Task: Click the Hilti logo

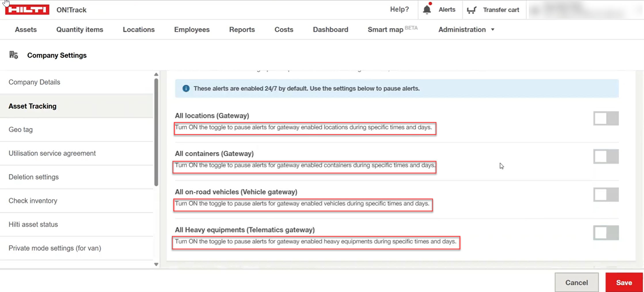Action: 27,10
